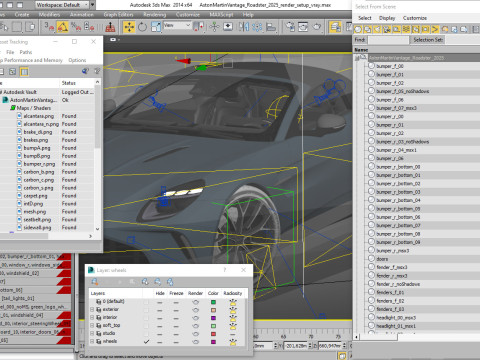480x360 pixels.
Task: Toggle Hide for exterior layer
Action: (160, 310)
